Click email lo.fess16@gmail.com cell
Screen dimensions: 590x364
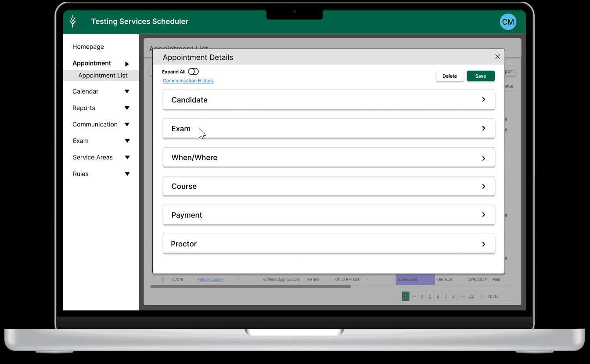(281, 279)
